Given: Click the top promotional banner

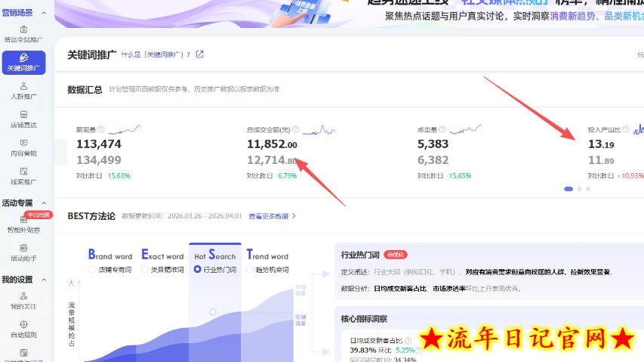Looking at the screenshot, I should pyautogui.click(x=349, y=14).
